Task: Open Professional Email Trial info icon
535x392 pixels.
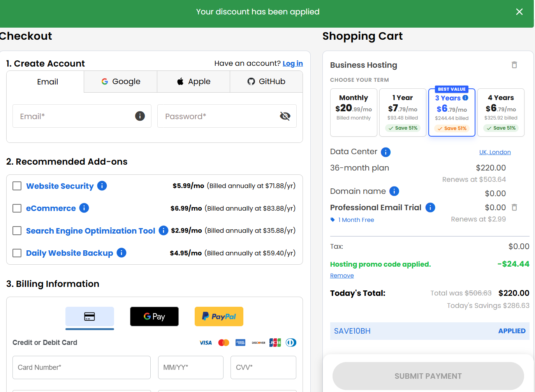Action: [430, 207]
